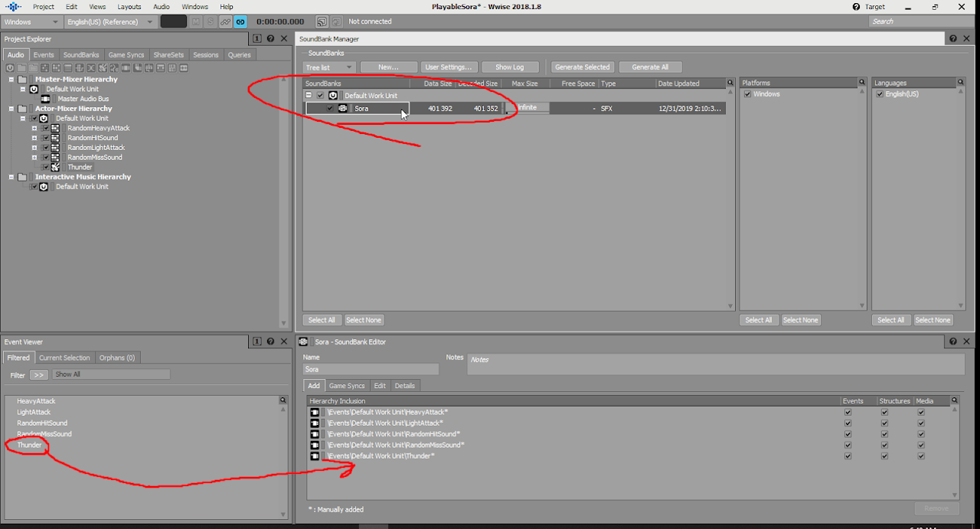Click the help icon in SoundBank Editor header
This screenshot has height=529, width=980.
953,341
